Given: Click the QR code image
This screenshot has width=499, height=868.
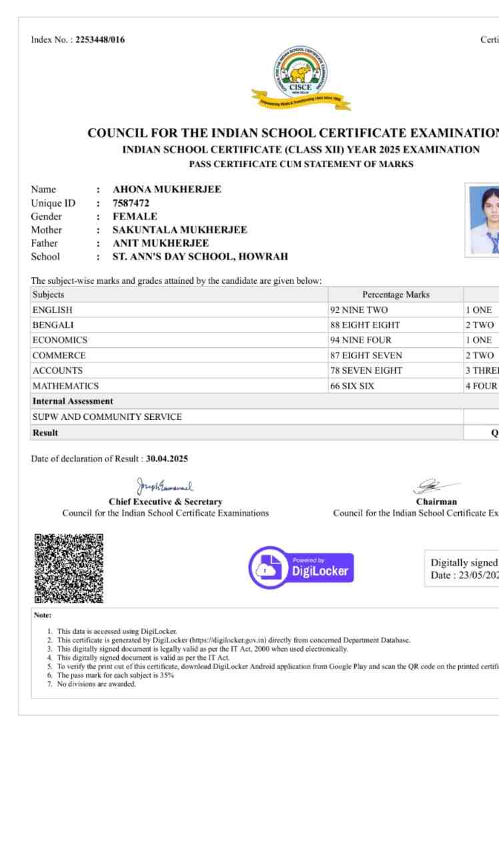Looking at the screenshot, I should point(69,568).
